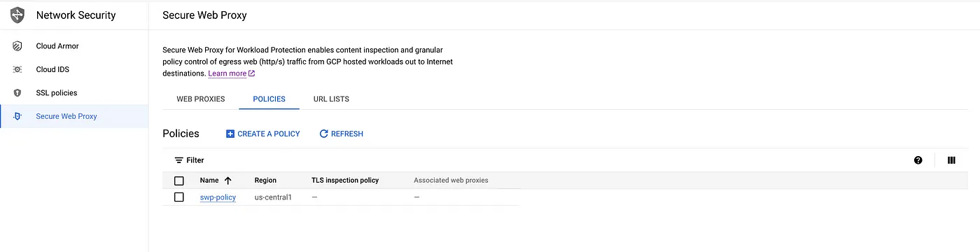Click the plus icon beside Create a Policy
Screen dimensions: 980x252
(x=230, y=134)
